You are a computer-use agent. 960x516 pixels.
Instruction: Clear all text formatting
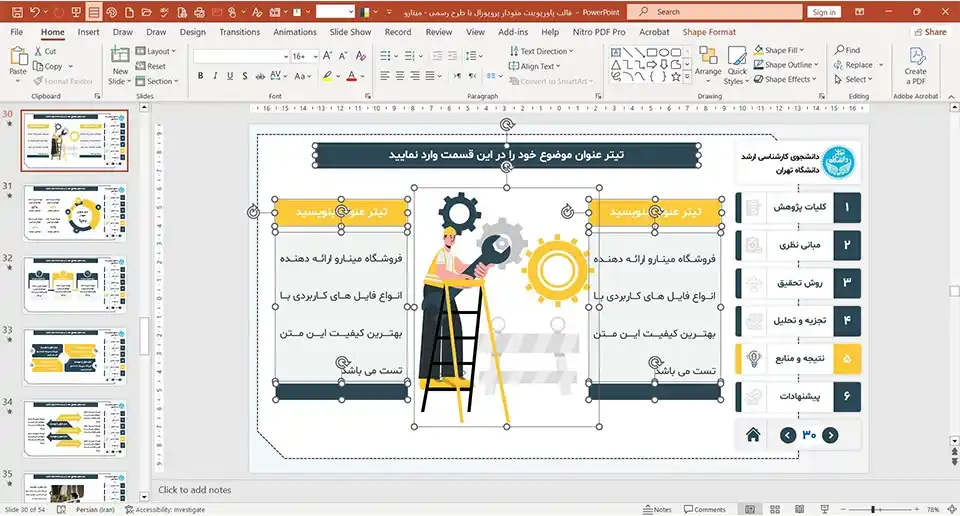point(361,56)
